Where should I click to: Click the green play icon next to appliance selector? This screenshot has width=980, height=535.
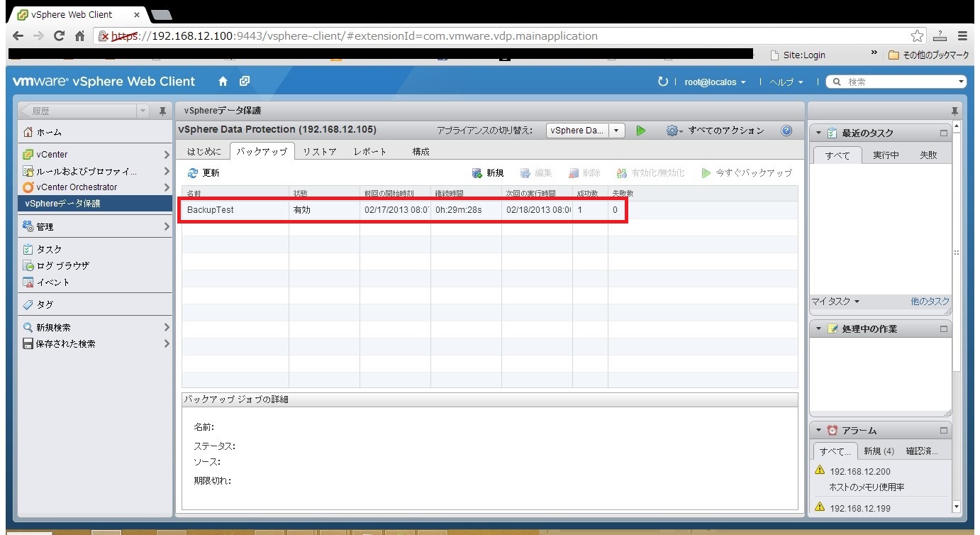tap(641, 131)
